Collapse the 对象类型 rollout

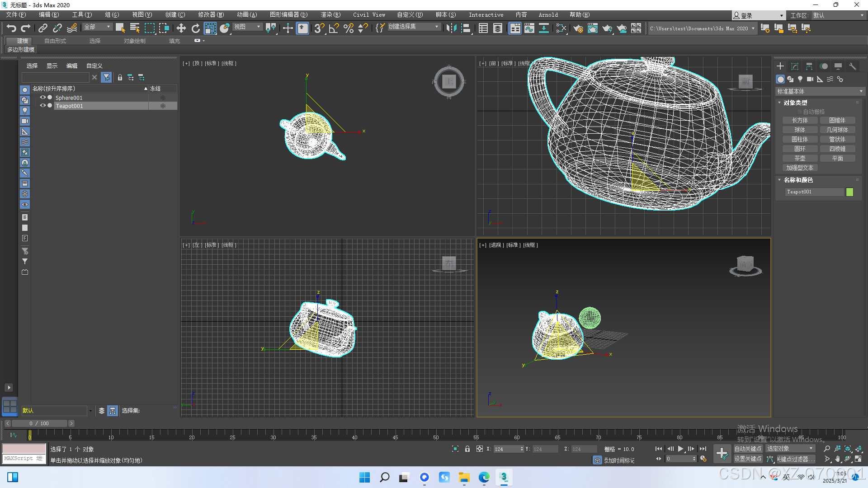pyautogui.click(x=795, y=103)
